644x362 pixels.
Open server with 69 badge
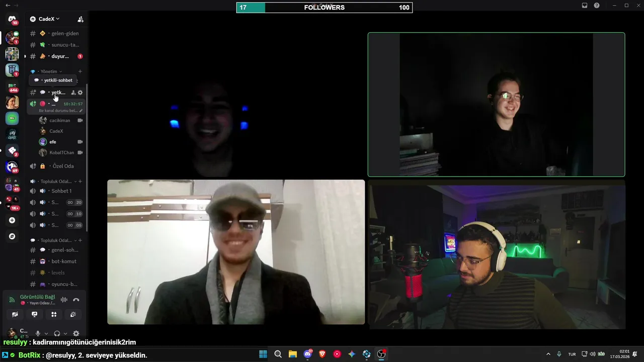click(12, 167)
